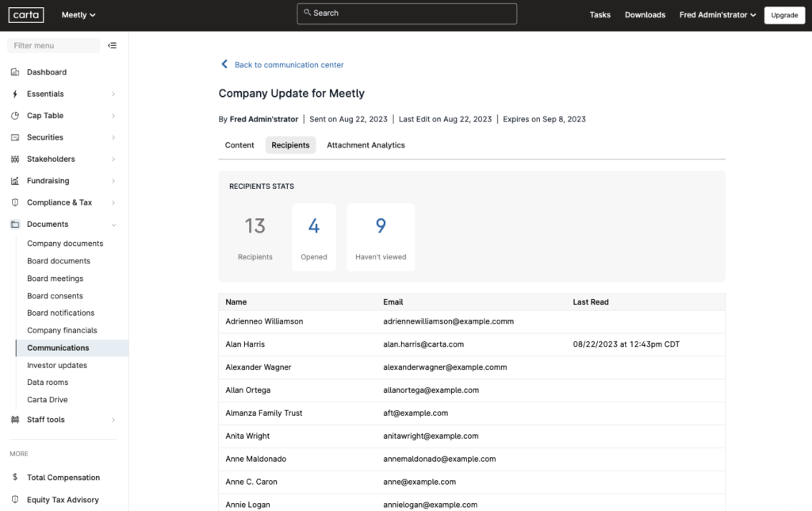Collapse the sidebar with the filter menu icon
Image resolution: width=812 pixels, height=511 pixels.
[112, 45]
